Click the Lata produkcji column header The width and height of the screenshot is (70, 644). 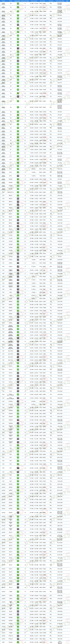[x=34, y=1]
